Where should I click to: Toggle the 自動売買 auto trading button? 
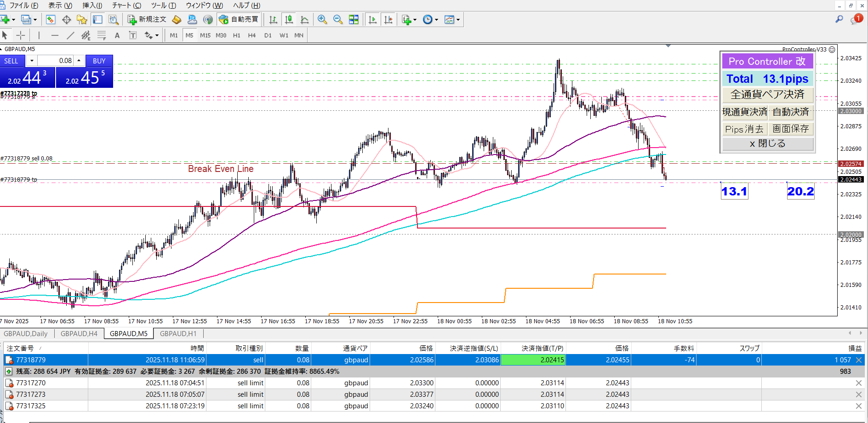pos(239,19)
